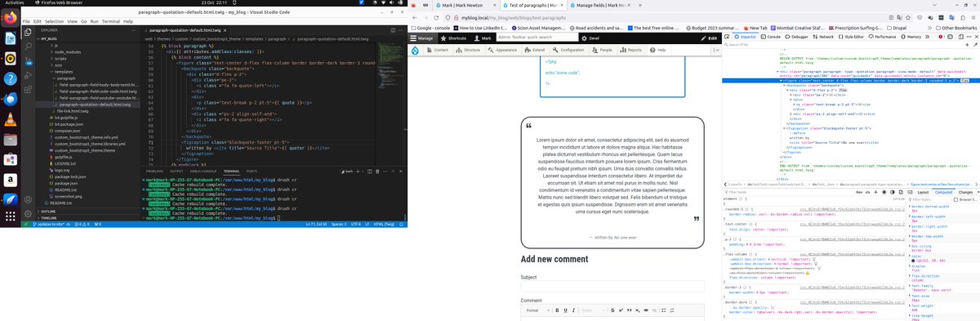Open the Configuration admin menu
Viewport: 980px width, 321px height.
click(x=568, y=50)
